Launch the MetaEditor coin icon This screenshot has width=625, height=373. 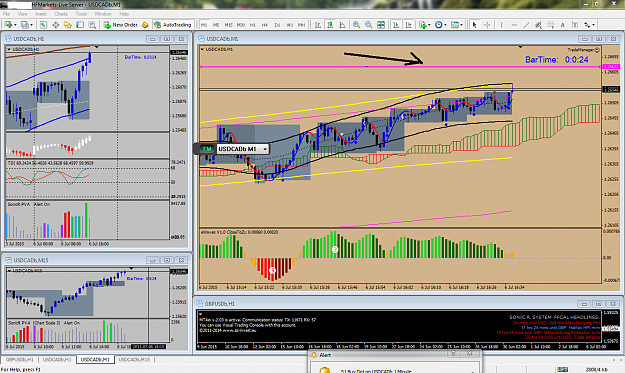145,25
